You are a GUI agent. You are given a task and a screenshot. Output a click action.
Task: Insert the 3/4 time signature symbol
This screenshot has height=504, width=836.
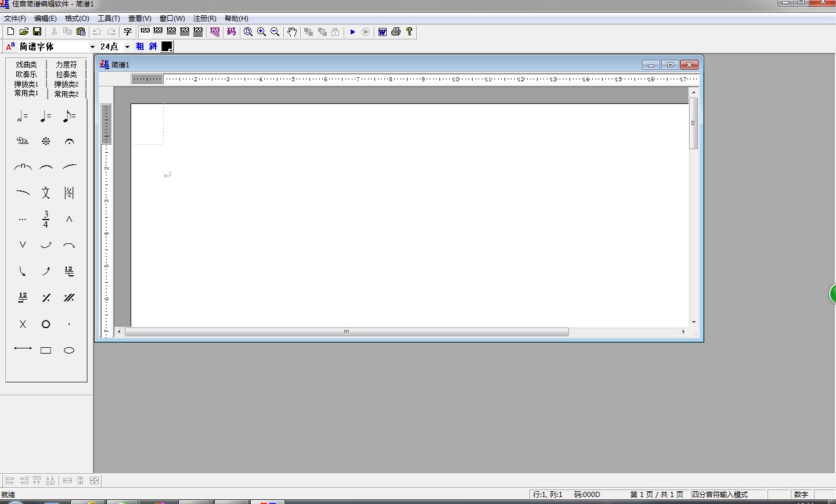point(46,219)
